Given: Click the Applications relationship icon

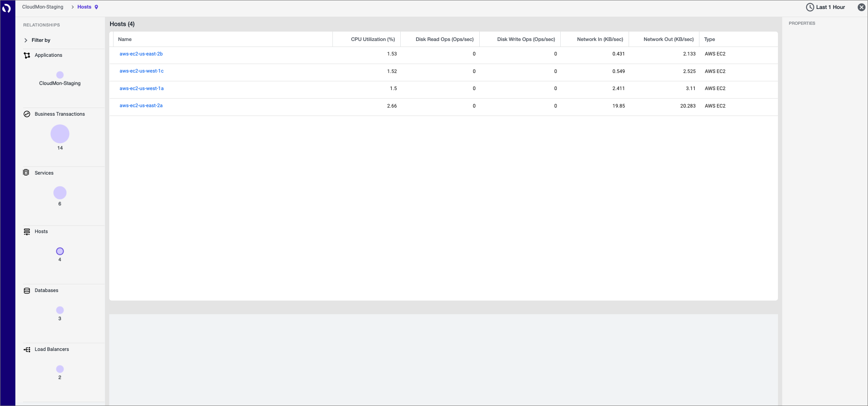Looking at the screenshot, I should point(27,55).
